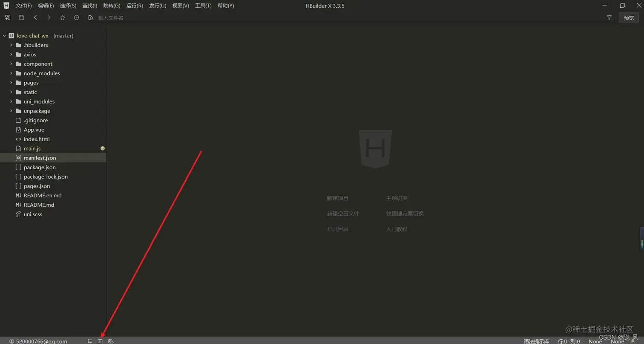
Task: Expand the component folder
Action: (x=11, y=64)
